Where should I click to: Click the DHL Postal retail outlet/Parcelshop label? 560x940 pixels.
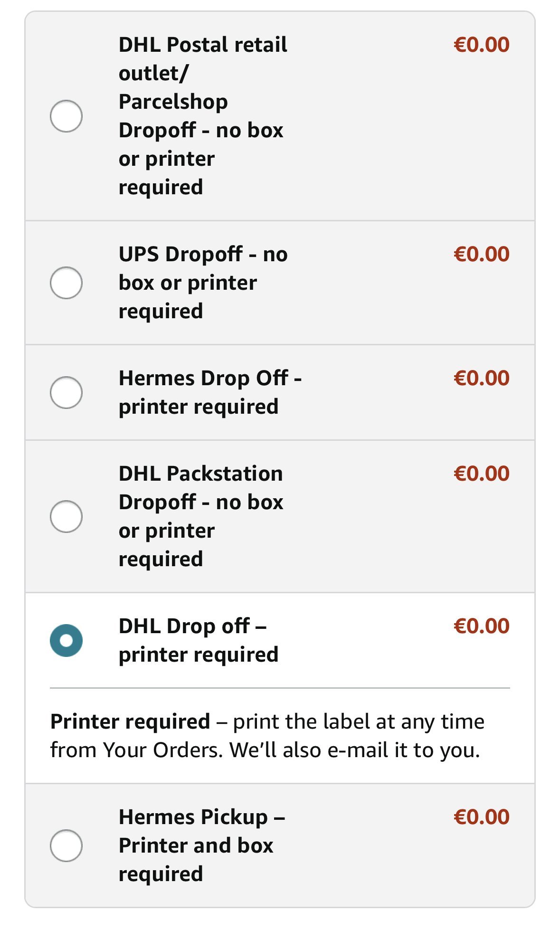[202, 116]
